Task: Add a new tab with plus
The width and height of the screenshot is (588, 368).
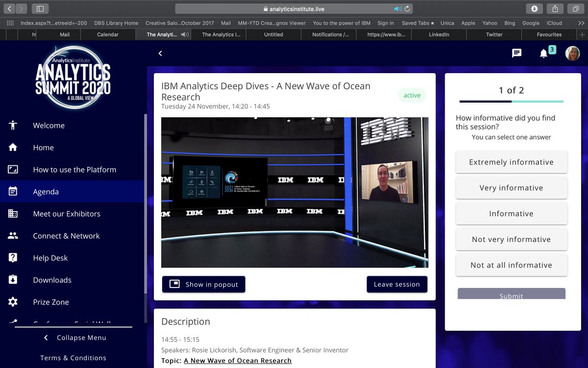Action: 582,34
